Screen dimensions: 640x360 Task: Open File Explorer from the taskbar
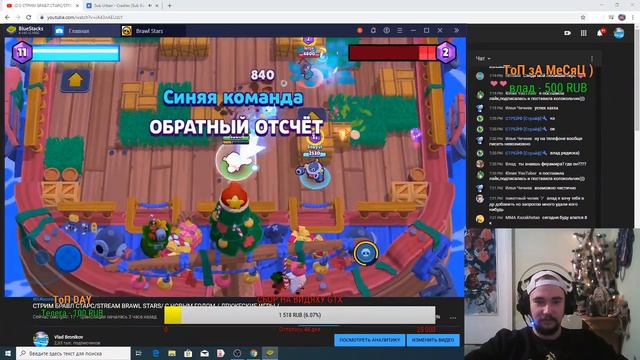tap(172, 353)
